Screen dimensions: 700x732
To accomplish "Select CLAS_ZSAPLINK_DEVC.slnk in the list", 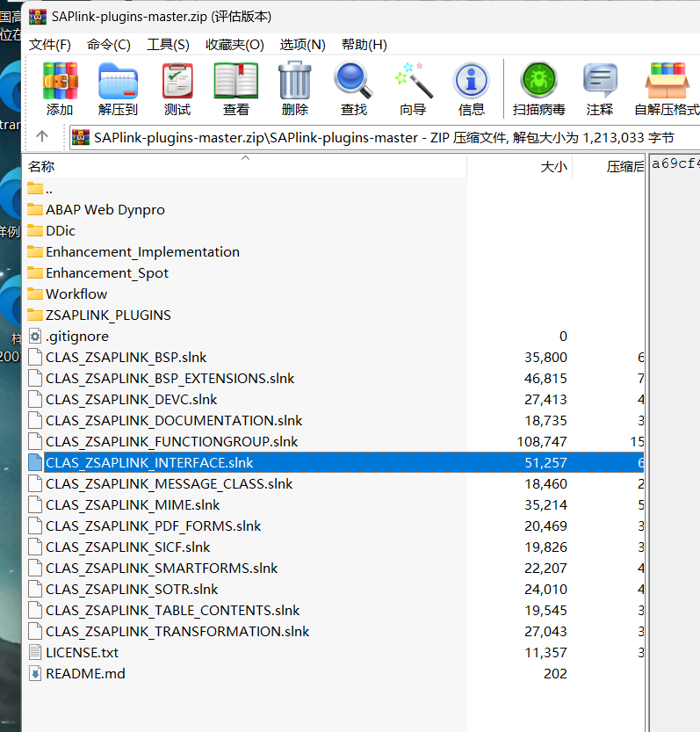I will [x=131, y=399].
